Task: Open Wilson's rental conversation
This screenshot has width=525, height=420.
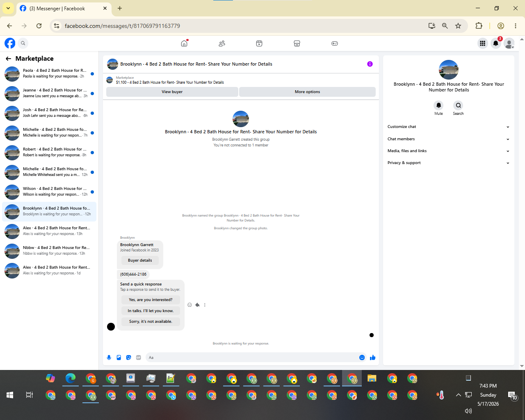Action: [x=49, y=192]
